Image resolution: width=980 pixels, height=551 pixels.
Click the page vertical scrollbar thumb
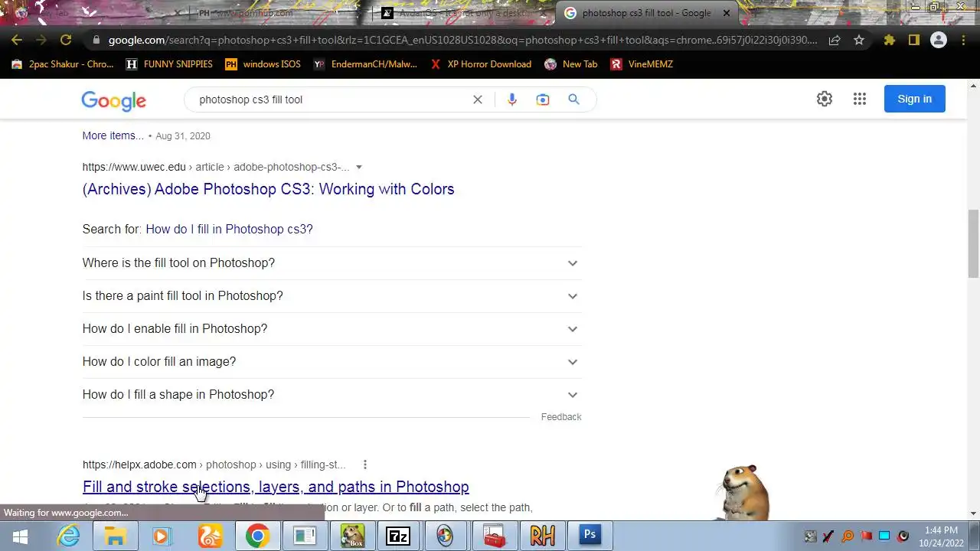[973, 243]
